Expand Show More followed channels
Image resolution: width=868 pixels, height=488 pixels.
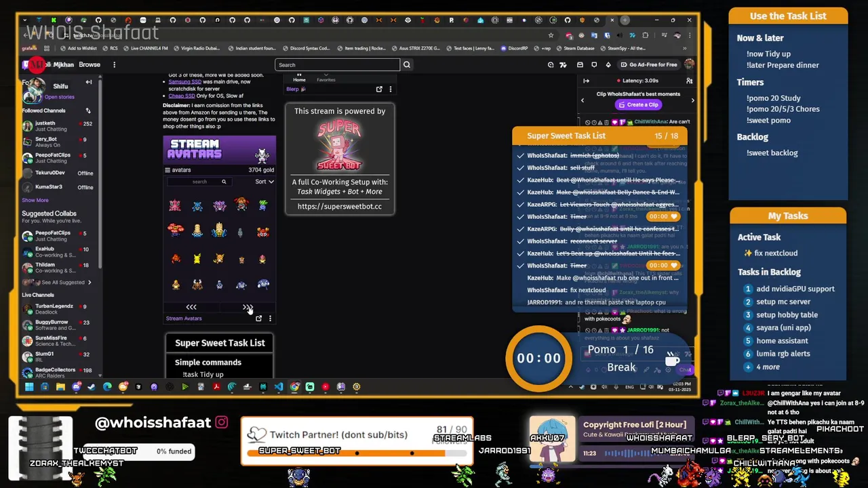pyautogui.click(x=35, y=201)
